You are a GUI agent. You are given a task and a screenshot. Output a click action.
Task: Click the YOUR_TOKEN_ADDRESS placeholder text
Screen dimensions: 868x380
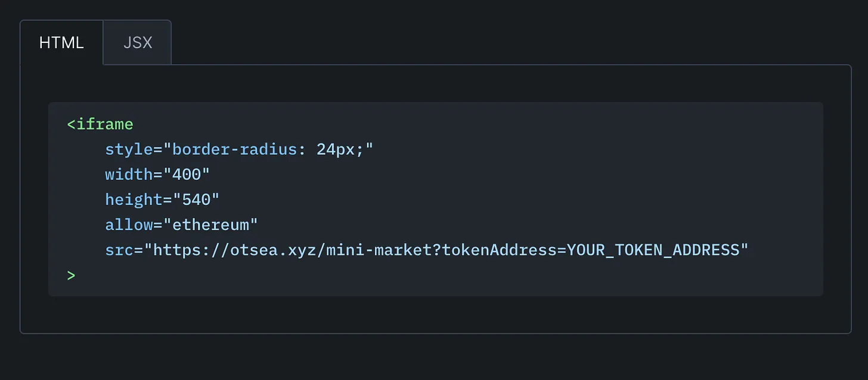click(653, 250)
